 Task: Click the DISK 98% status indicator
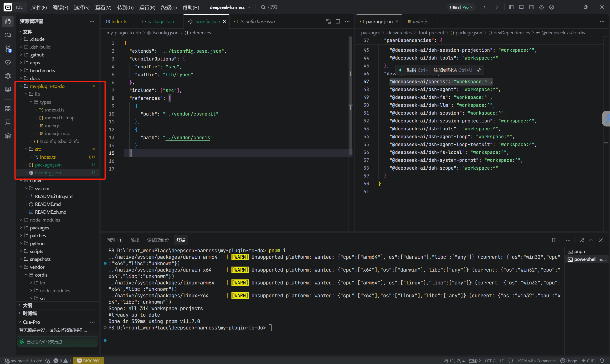pyautogui.click(x=88, y=361)
